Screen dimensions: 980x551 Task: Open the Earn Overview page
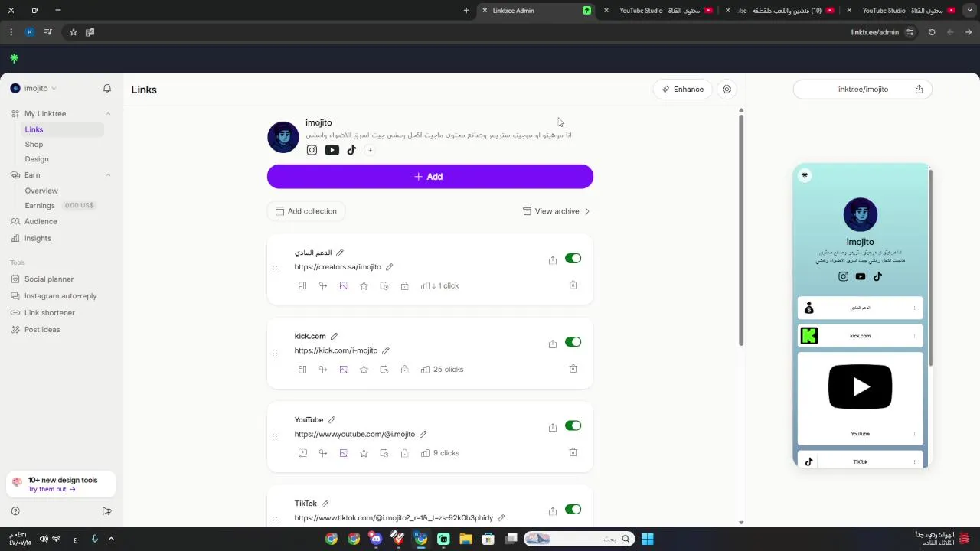[41, 191]
